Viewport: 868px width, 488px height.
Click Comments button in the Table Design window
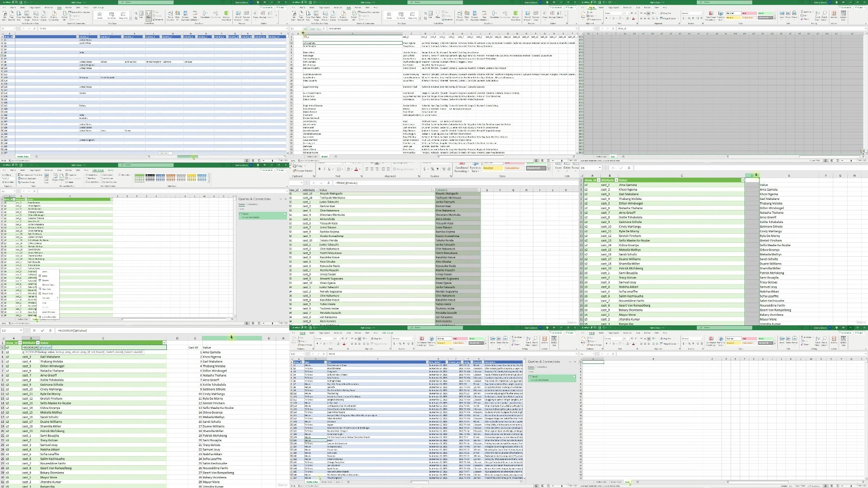tap(266, 170)
